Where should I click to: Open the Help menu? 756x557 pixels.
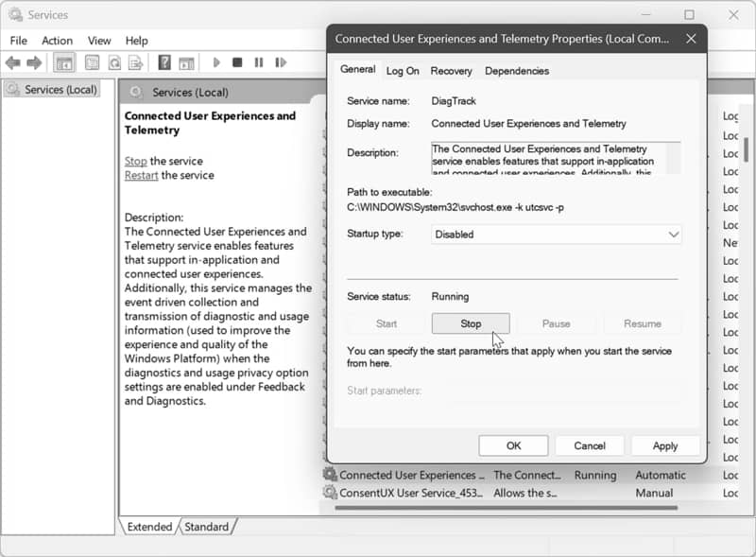[136, 41]
